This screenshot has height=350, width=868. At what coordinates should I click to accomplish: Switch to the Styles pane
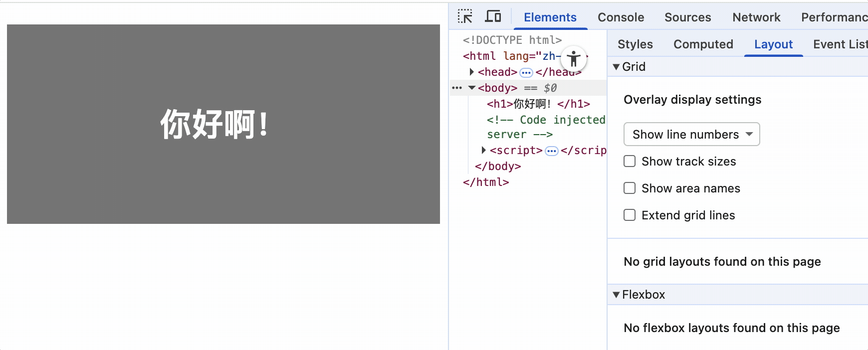pos(635,44)
